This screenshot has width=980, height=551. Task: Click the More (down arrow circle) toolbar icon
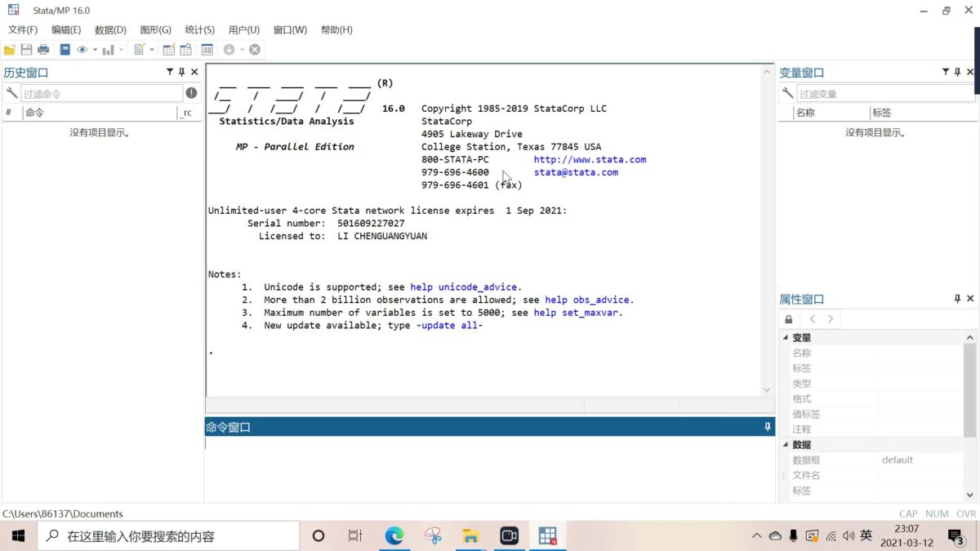point(229,50)
